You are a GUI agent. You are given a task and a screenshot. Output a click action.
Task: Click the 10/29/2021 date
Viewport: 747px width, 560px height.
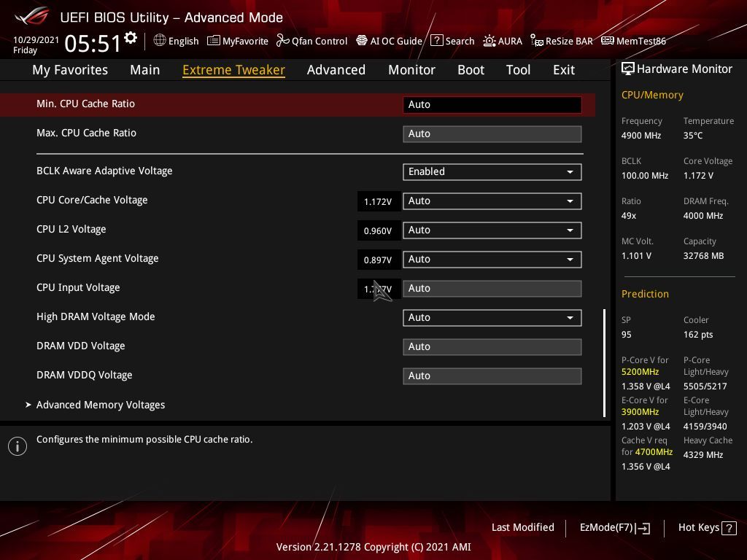pos(36,40)
